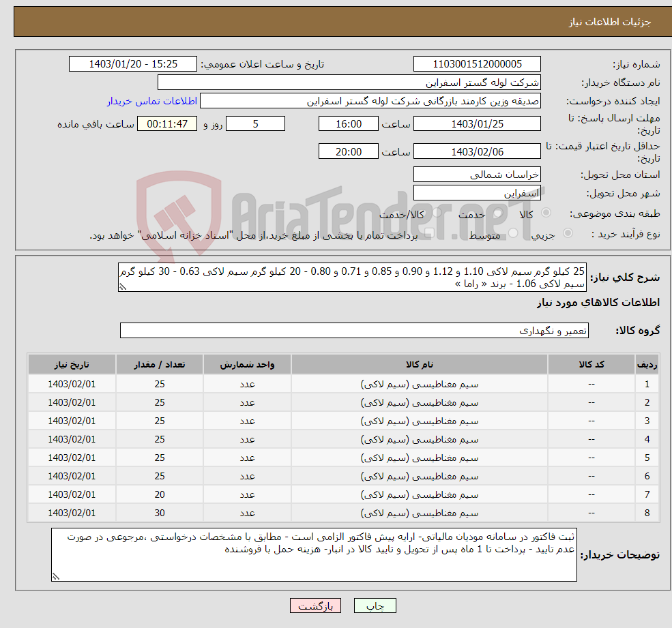Select the کالا radio button
The height and width of the screenshot is (628, 672).
point(546,213)
